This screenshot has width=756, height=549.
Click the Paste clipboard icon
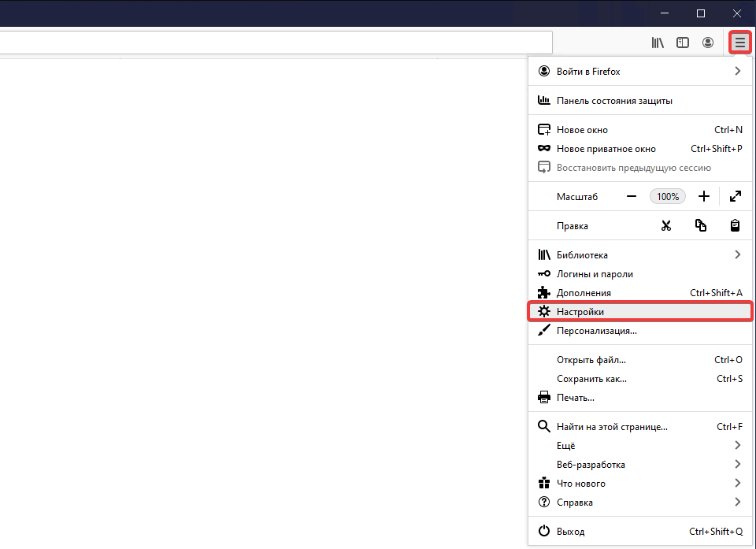[735, 226]
